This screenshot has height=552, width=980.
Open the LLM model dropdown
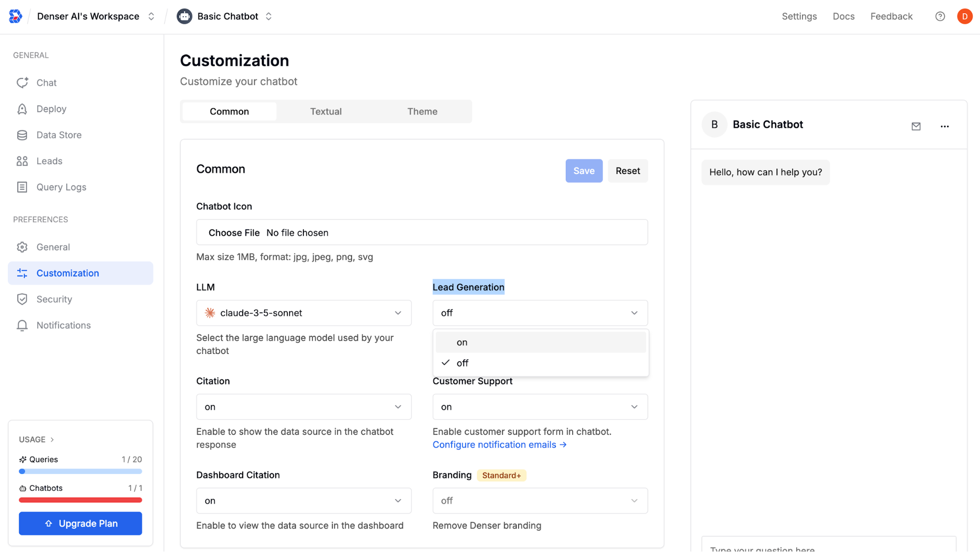coord(303,313)
